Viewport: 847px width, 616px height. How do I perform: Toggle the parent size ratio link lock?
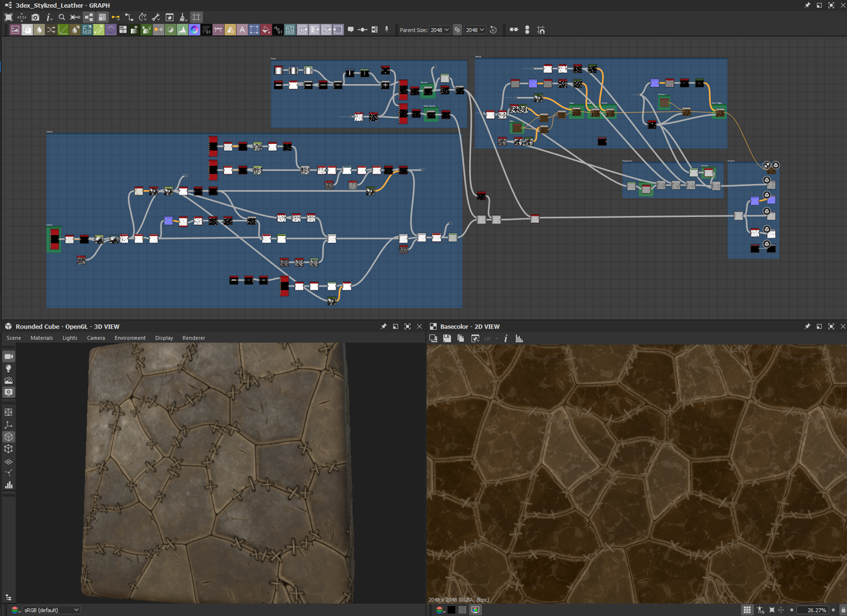458,30
